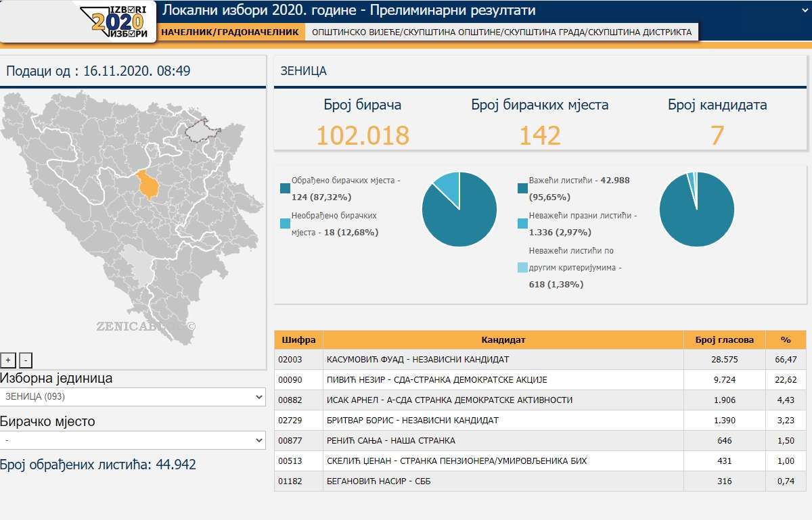Open the Бирачко мјесто dropdown
The height and width of the screenshot is (520, 812).
[133, 440]
